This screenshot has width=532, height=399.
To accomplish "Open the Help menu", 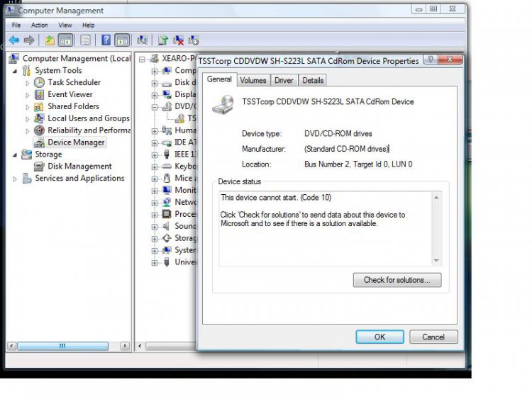I will tap(88, 25).
